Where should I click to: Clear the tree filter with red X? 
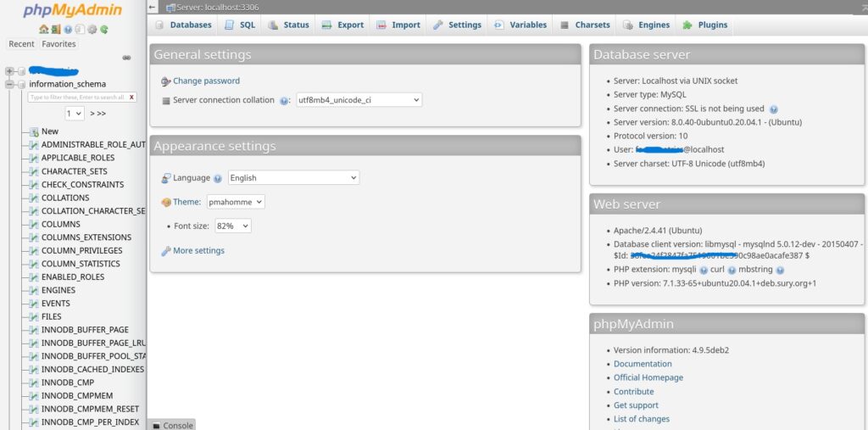(131, 97)
